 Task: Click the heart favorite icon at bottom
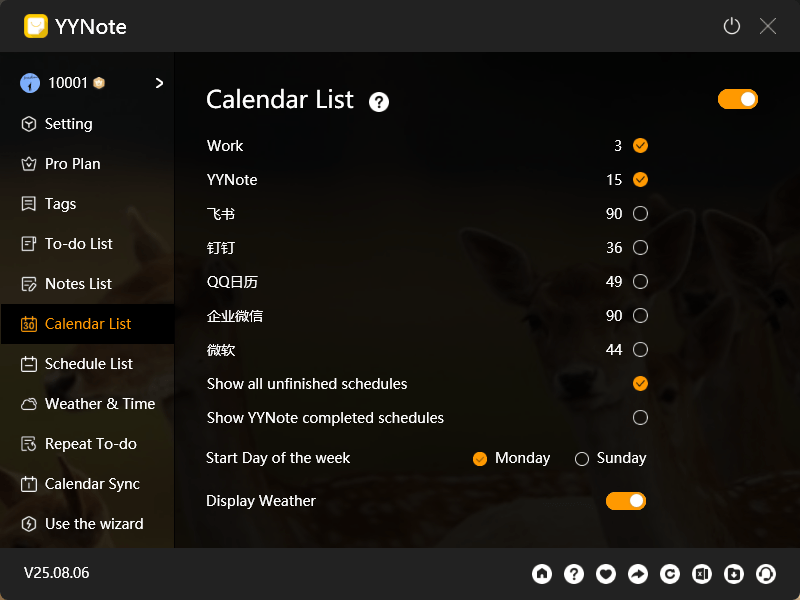click(x=606, y=574)
